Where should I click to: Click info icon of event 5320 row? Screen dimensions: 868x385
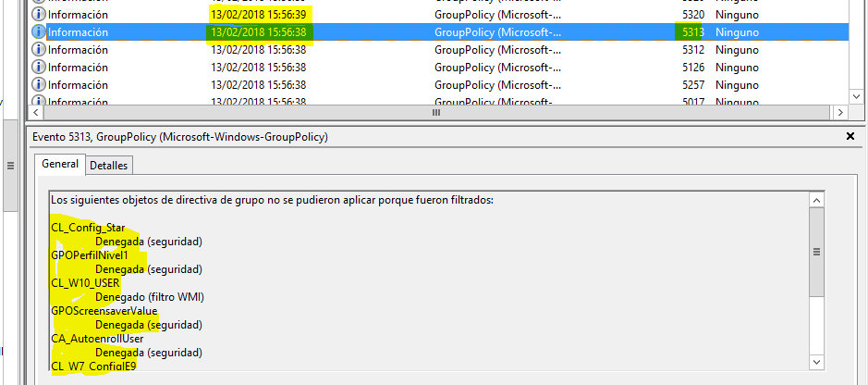(x=38, y=15)
